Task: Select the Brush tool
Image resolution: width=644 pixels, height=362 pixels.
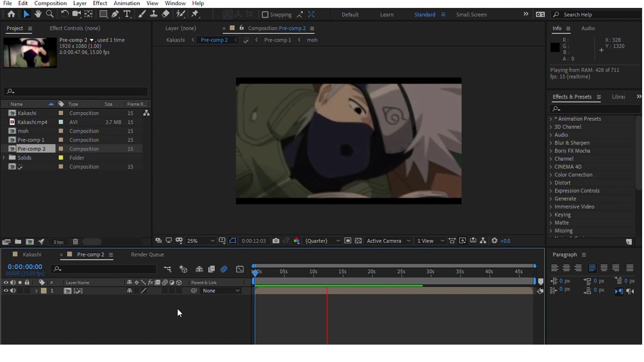Action: pyautogui.click(x=142, y=15)
